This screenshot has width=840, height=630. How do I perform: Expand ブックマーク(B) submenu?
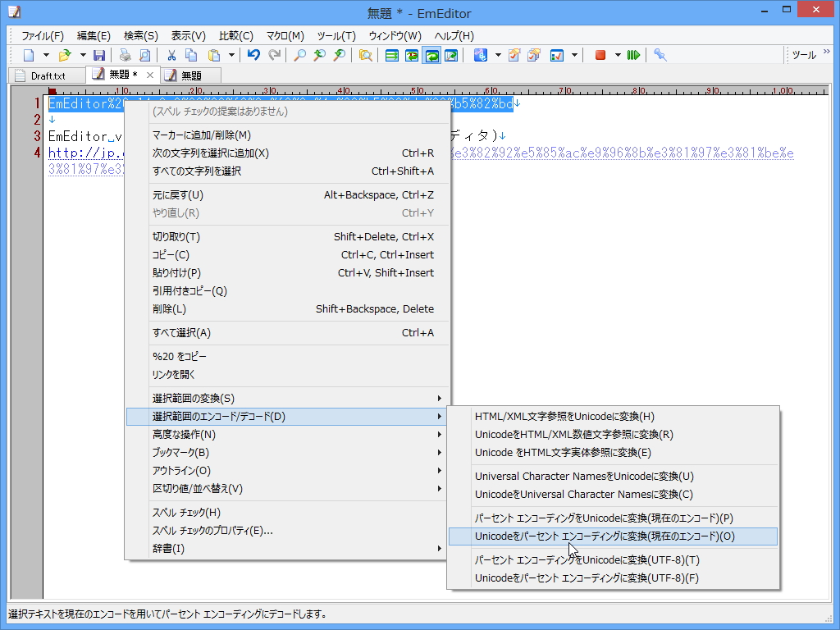tap(286, 453)
